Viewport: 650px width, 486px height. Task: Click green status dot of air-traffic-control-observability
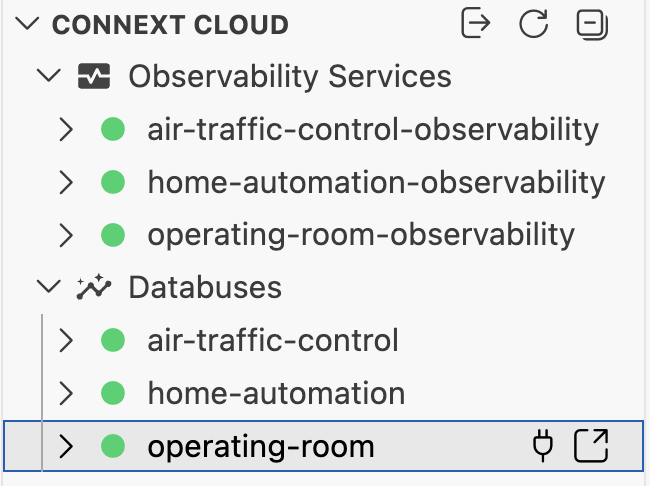pyautogui.click(x=113, y=129)
